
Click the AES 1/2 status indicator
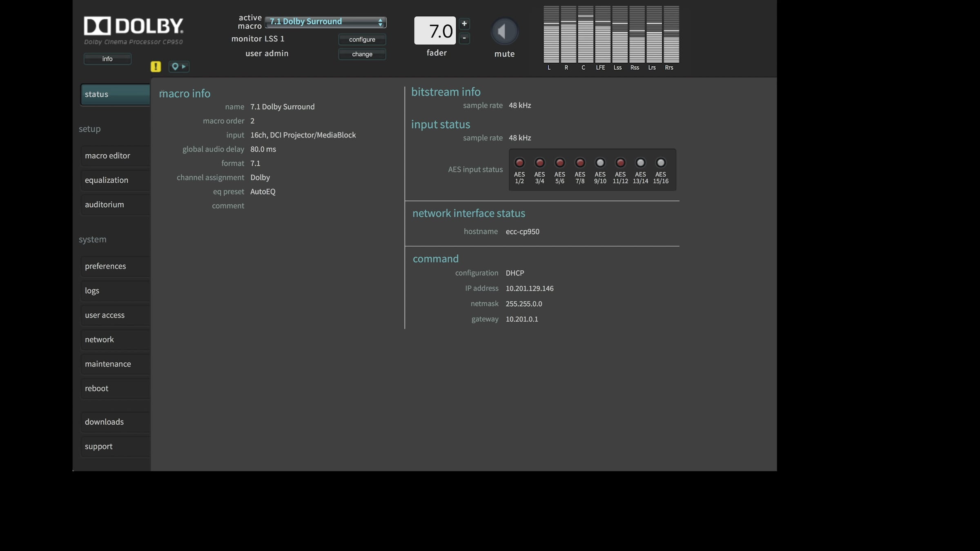coord(519,163)
